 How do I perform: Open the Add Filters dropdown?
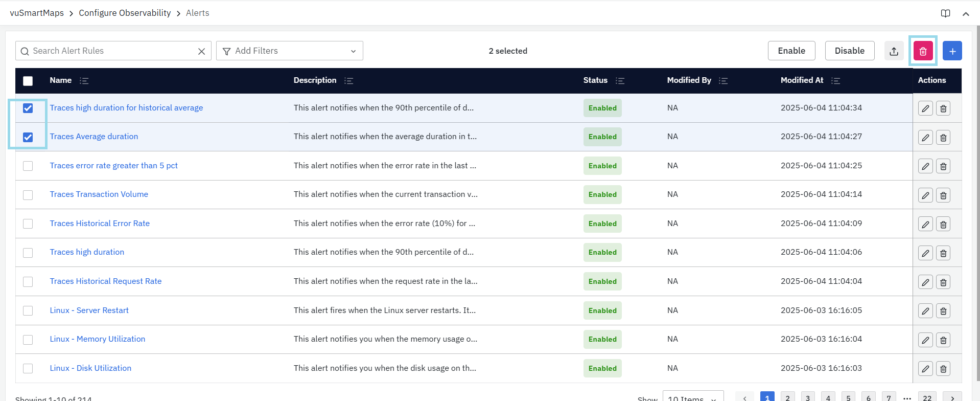[289, 51]
